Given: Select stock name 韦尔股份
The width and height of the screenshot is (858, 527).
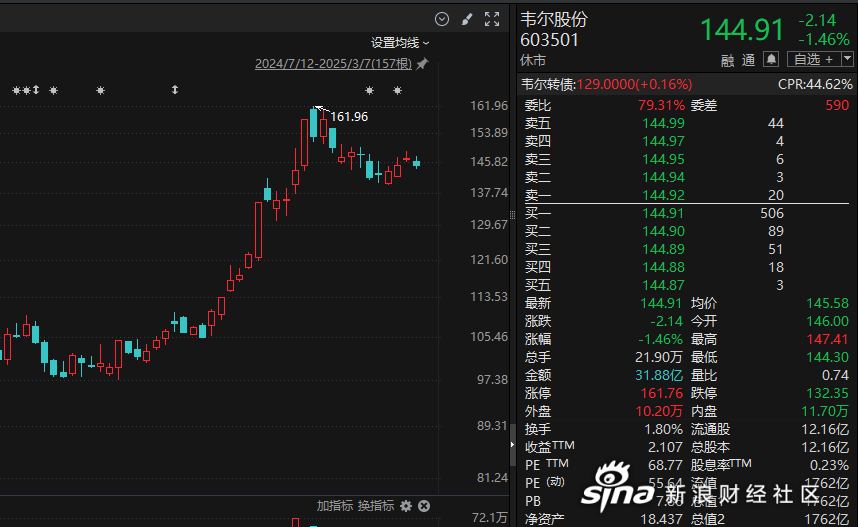Looking at the screenshot, I should pos(554,20).
